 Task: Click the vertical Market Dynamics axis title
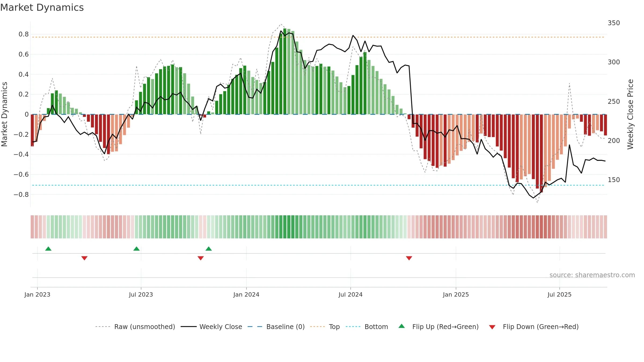pos(4,114)
